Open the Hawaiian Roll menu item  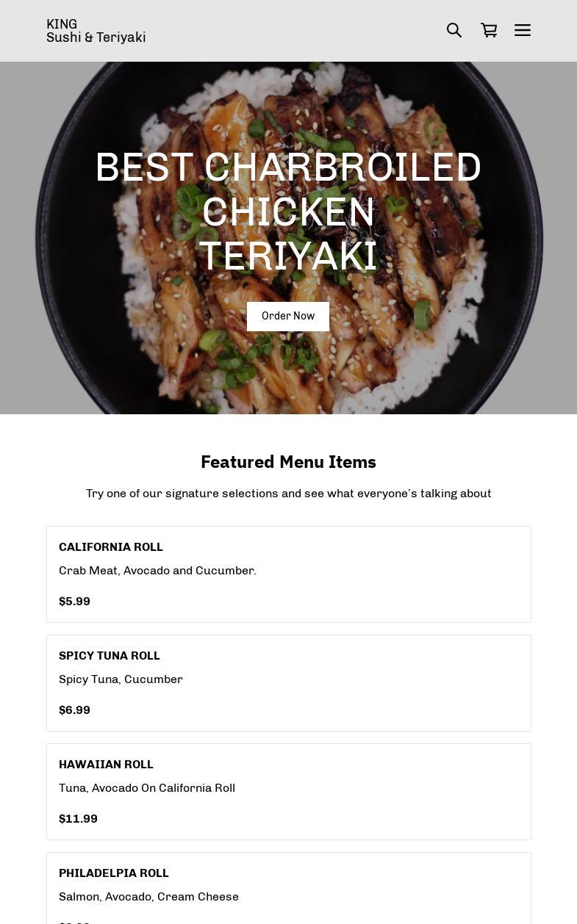(289, 792)
